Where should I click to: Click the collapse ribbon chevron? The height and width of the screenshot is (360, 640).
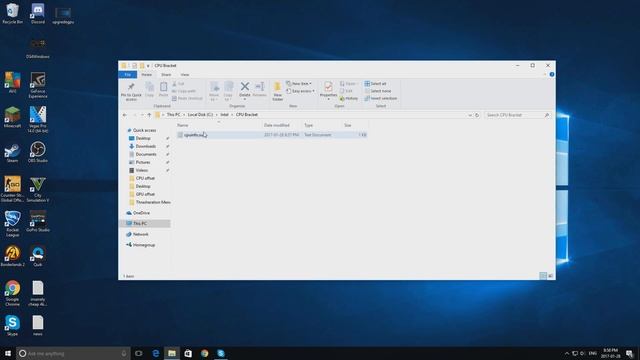click(x=544, y=75)
